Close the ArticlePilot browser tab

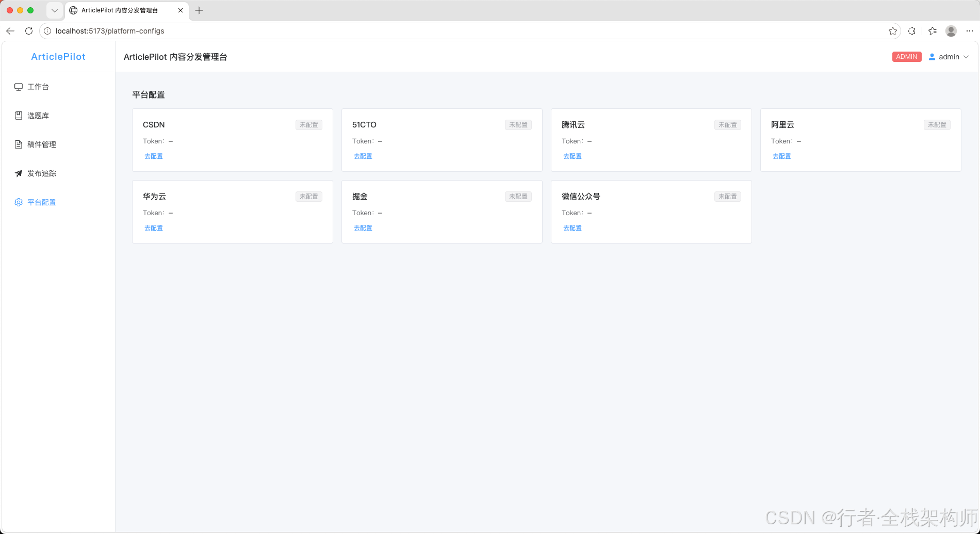coord(181,10)
